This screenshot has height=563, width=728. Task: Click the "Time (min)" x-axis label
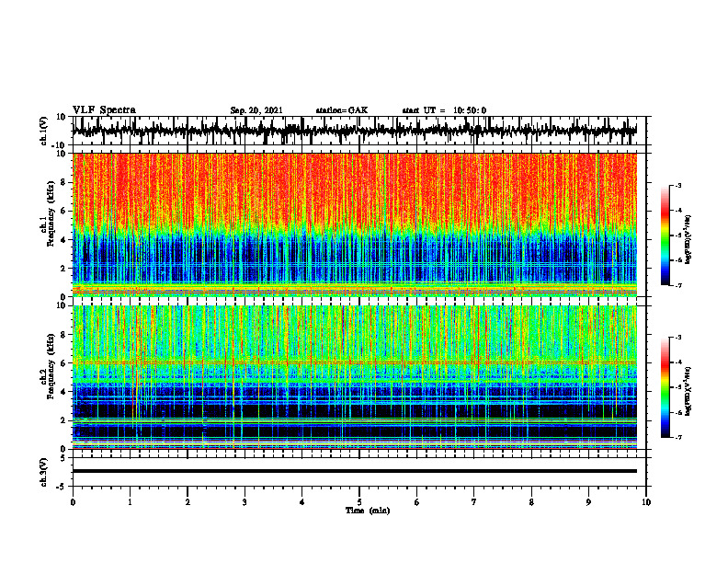click(x=368, y=511)
